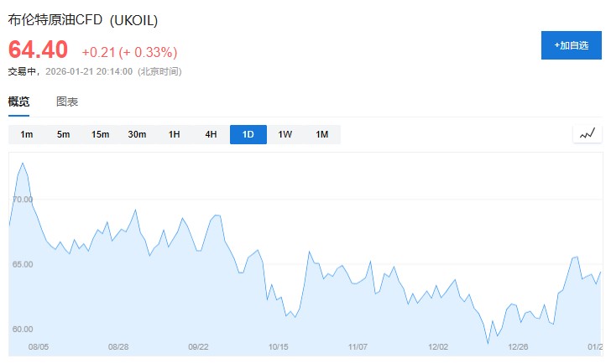This screenshot has width=611, height=364.
Task: Click the chart peak near 08/05
Action: coord(23,164)
